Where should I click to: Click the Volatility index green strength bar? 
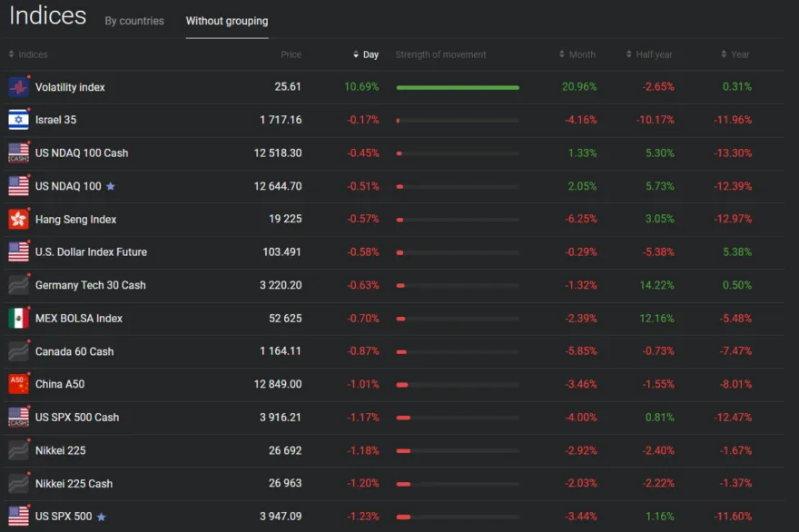[458, 87]
